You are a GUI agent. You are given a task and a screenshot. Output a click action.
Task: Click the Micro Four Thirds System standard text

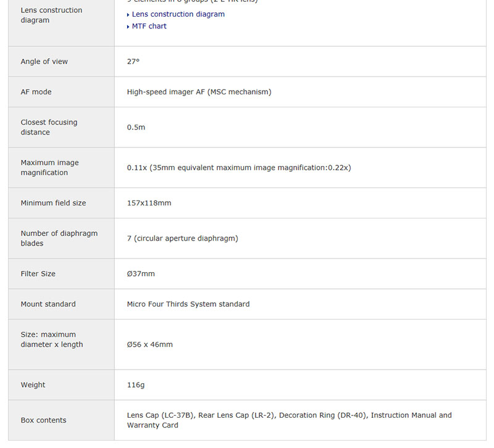click(x=188, y=304)
